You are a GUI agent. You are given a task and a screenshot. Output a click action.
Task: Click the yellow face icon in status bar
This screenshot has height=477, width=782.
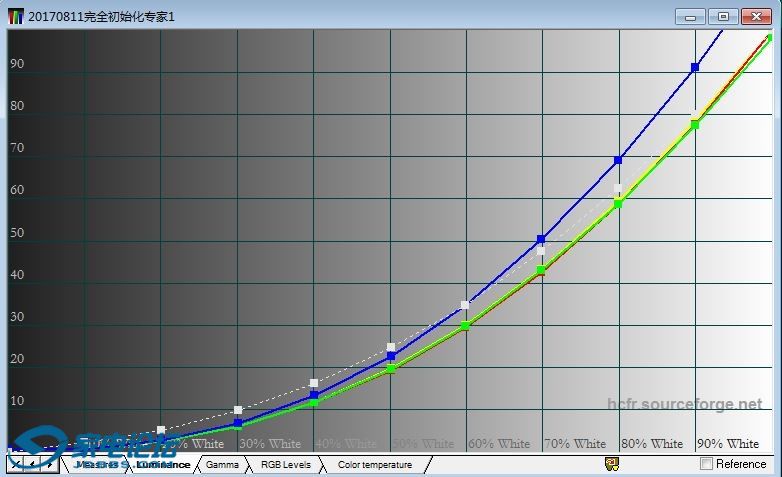[612, 464]
